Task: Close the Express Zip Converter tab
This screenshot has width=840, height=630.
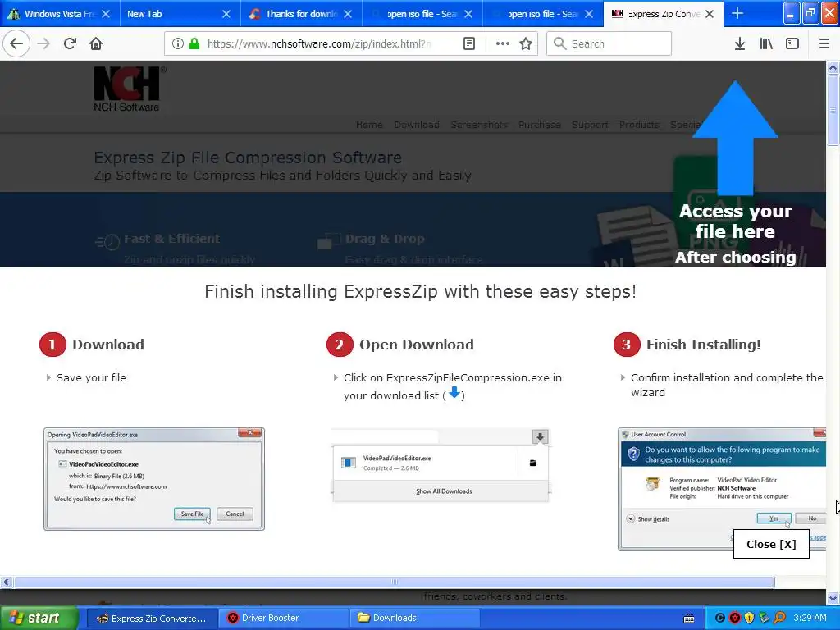Action: [710, 14]
